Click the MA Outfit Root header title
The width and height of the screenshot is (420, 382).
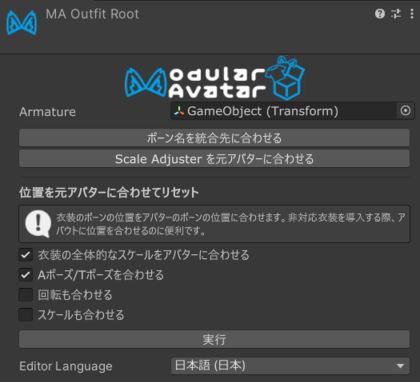(92, 14)
